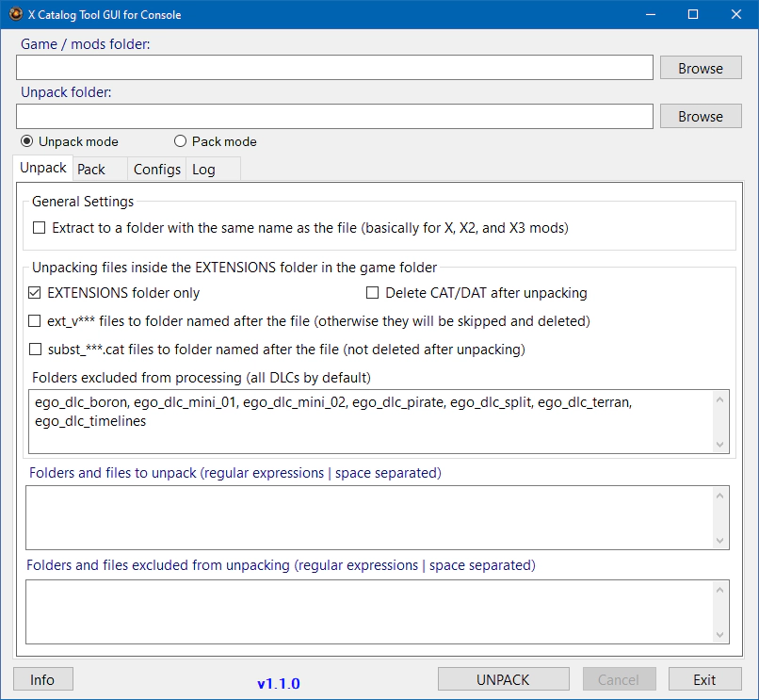Show the Log tab
This screenshot has height=700, width=759.
203,170
